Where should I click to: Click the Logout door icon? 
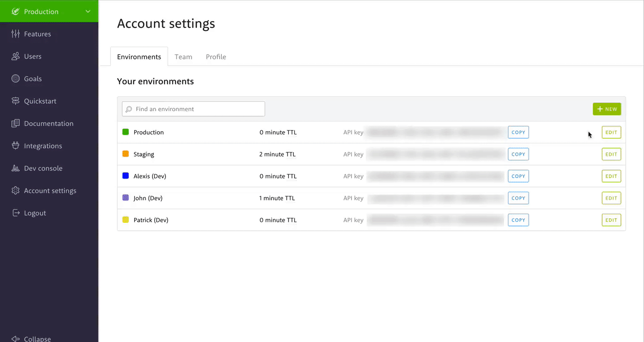[x=16, y=213]
